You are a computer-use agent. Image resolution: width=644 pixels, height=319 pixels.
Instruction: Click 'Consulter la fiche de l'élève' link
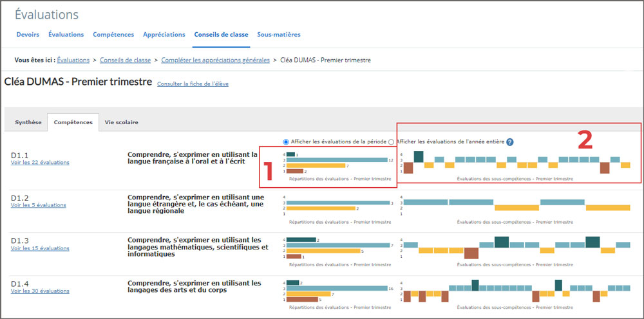point(193,84)
